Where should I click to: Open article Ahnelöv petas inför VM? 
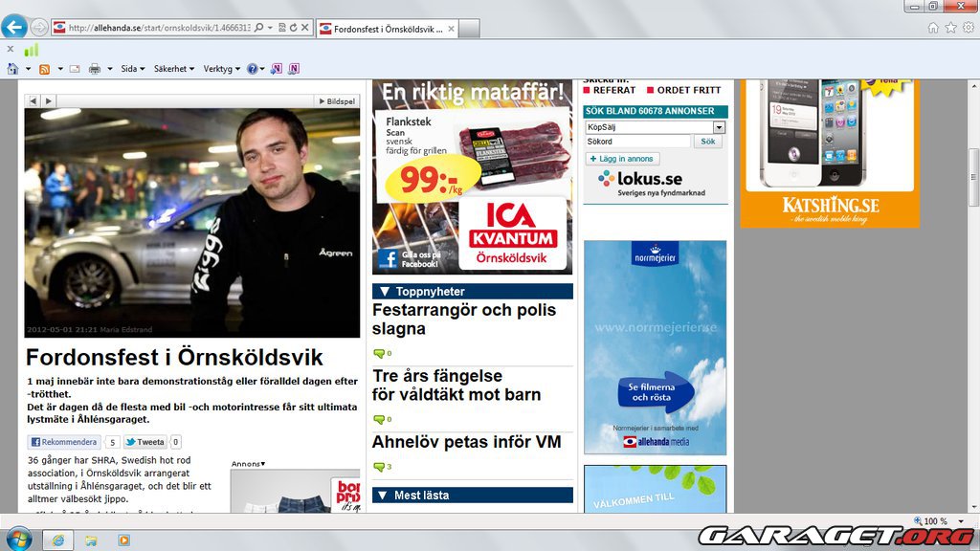click(x=466, y=442)
